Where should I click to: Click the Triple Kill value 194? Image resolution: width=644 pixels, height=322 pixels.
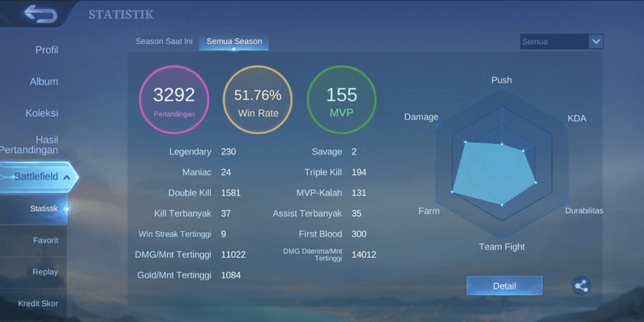point(359,173)
